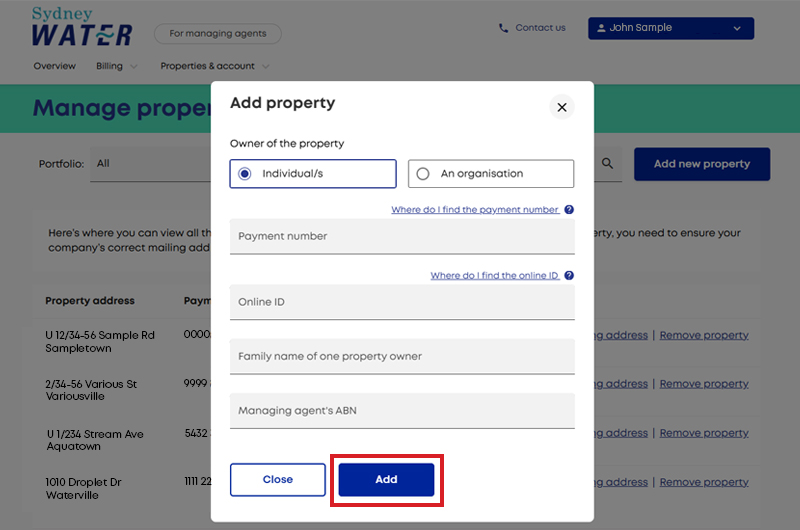Open the Portfolio All dropdown
This screenshot has width=800, height=530.
pos(151,164)
